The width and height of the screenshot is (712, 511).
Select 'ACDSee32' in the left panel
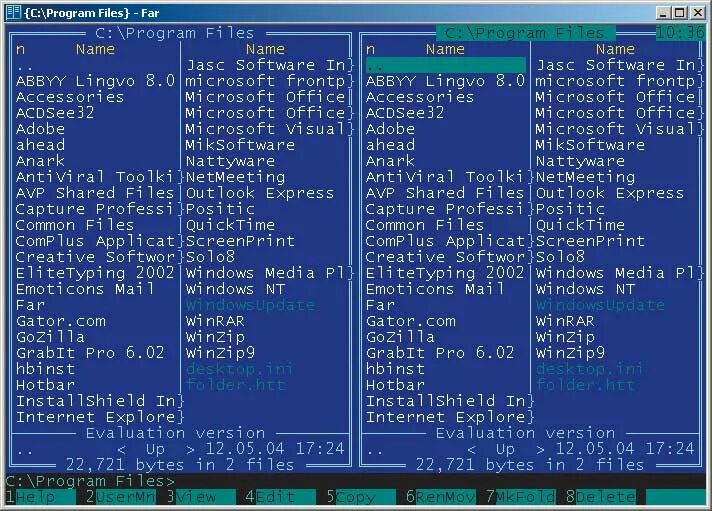[x=55, y=113]
